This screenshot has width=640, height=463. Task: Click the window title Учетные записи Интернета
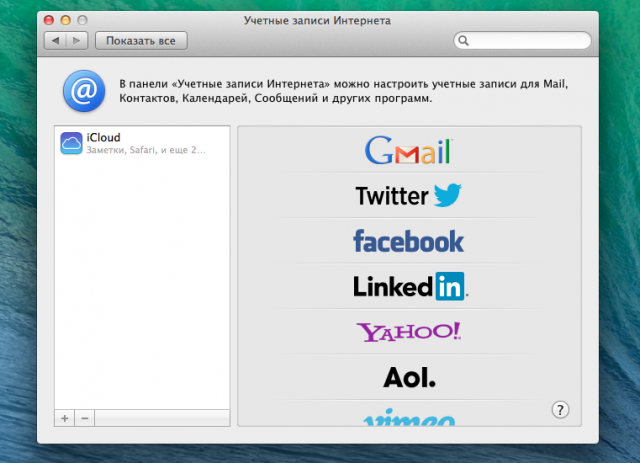tap(317, 20)
